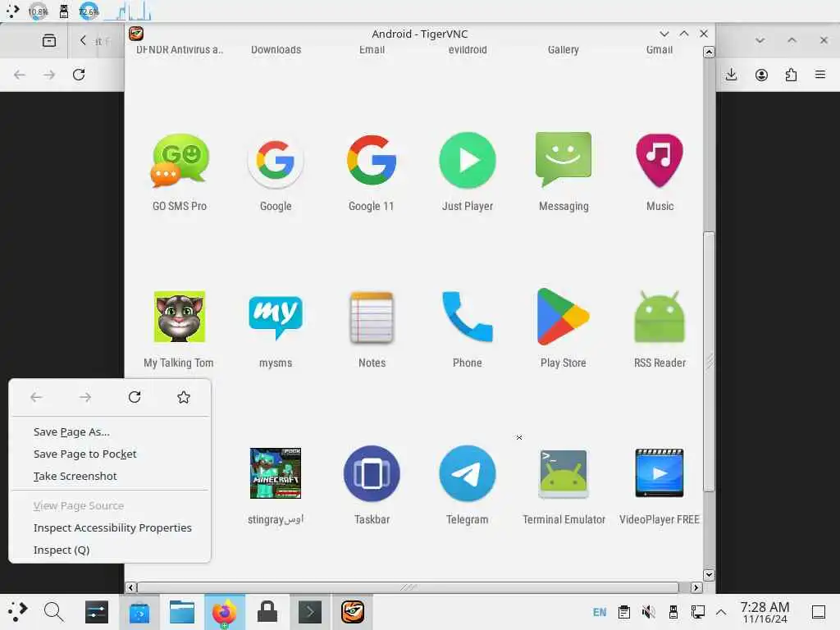This screenshot has width=840, height=630.
Task: Bookmark page via context menu star
Action: pyautogui.click(x=184, y=397)
